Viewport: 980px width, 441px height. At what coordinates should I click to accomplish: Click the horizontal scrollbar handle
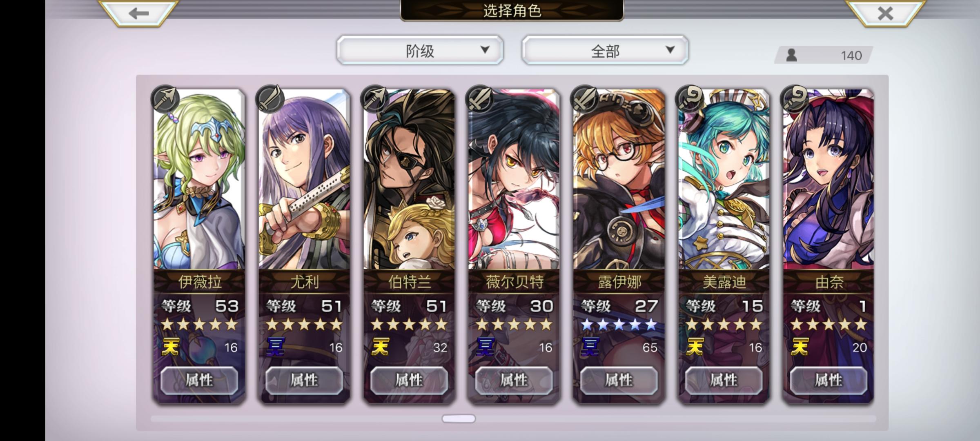coord(459,419)
